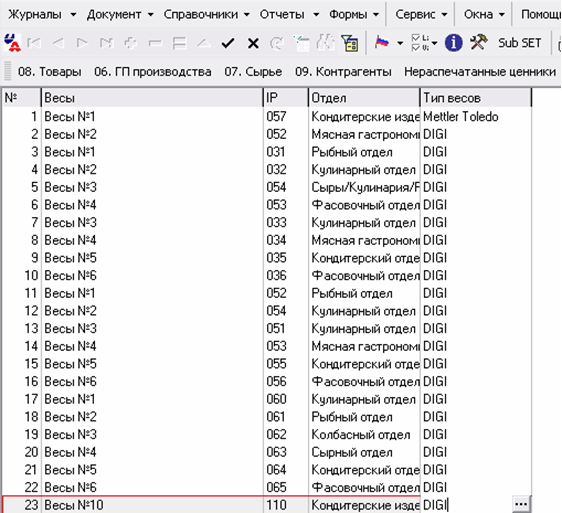Image resolution: width=562 pixels, height=513 pixels.
Task: Click the minus delete record icon
Action: [155, 43]
